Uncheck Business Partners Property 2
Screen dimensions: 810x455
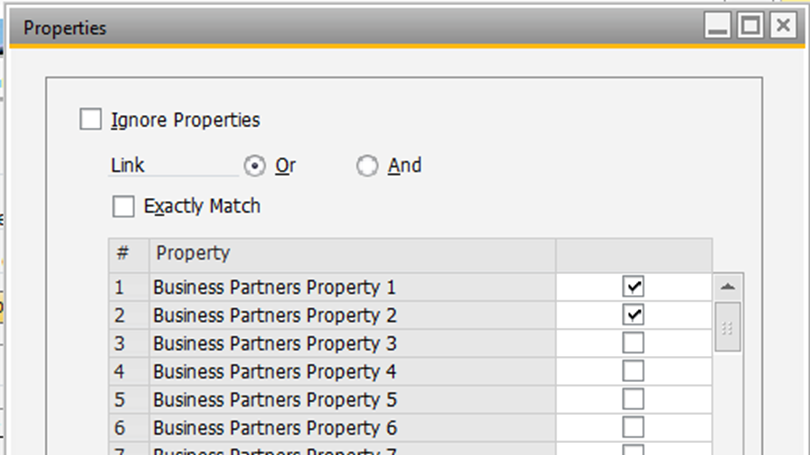[x=634, y=315]
